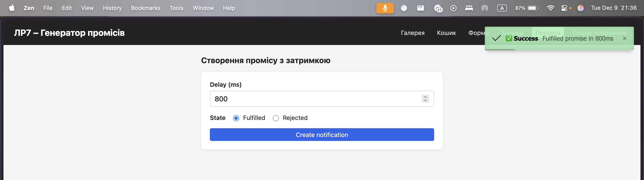The width and height of the screenshot is (644, 180).
Task: Click the play circle icon in menu bar
Action: pos(453,8)
